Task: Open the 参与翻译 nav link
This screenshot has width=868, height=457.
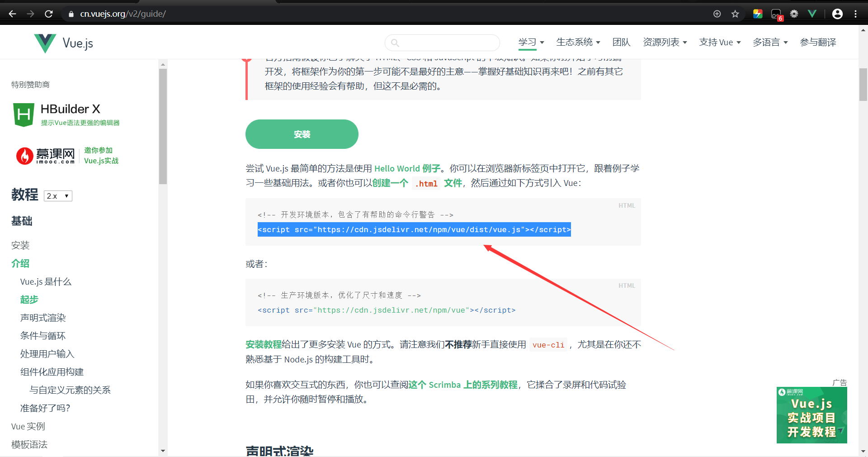Action: (818, 43)
